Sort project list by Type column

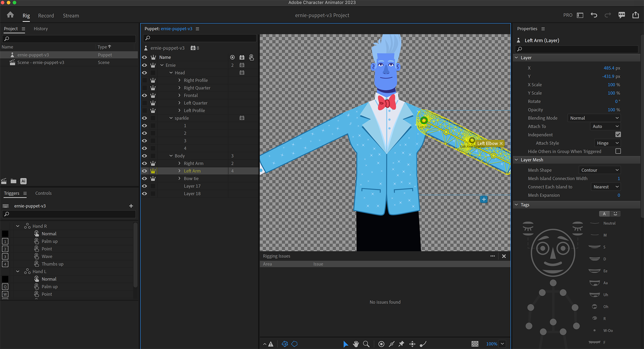point(104,47)
